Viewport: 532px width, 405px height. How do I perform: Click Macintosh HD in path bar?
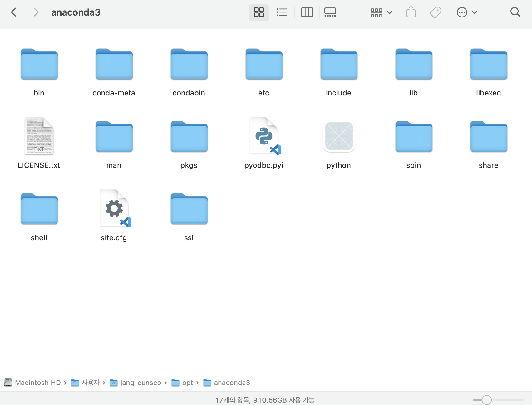[x=32, y=383]
